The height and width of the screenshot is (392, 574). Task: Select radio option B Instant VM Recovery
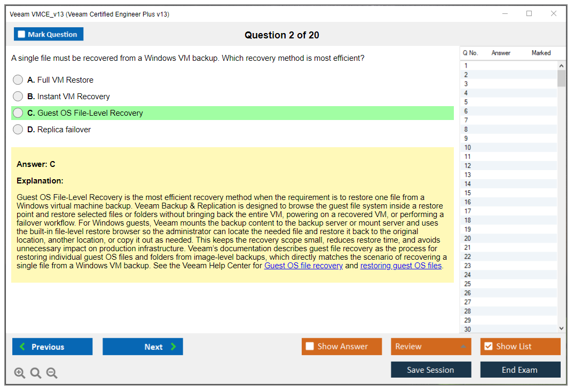click(18, 96)
